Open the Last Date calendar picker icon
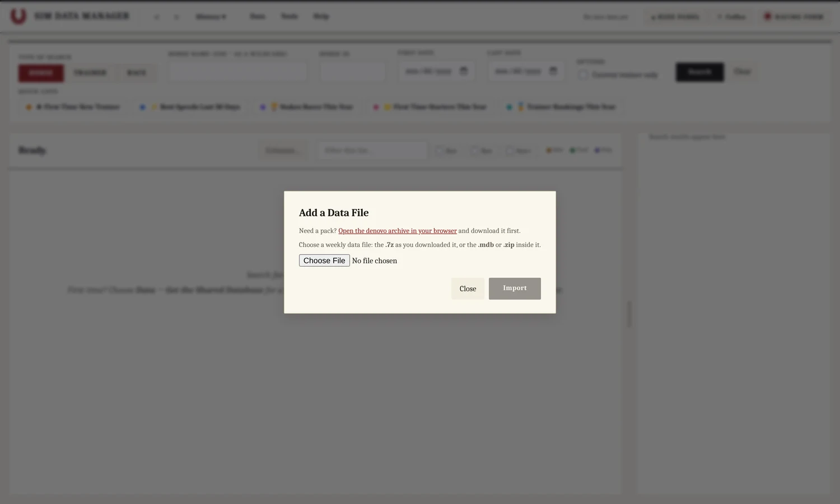840x504 pixels. pos(553,71)
